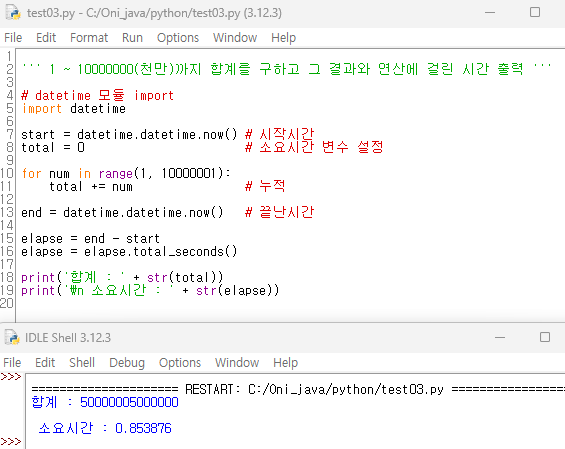The height and width of the screenshot is (449, 565).
Task: Click the 'import datetime' line in editor
Action: [74, 108]
